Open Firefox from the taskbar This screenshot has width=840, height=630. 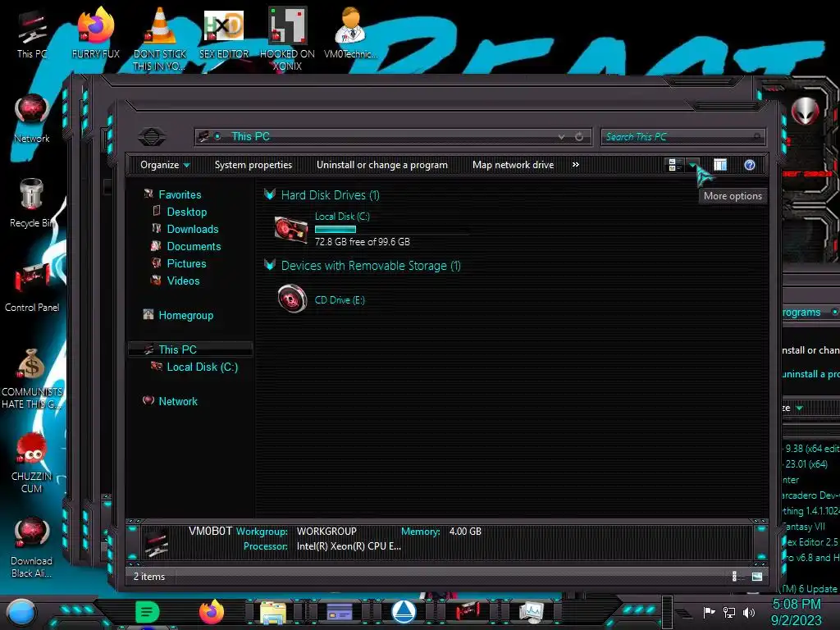point(212,612)
